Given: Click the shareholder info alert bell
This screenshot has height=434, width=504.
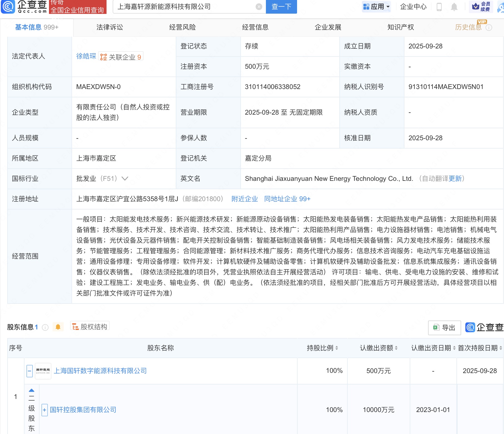Looking at the screenshot, I should click(58, 327).
